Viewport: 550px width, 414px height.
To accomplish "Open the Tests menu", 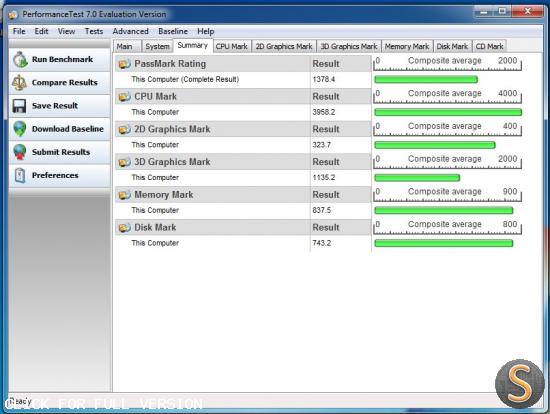I will point(94,31).
